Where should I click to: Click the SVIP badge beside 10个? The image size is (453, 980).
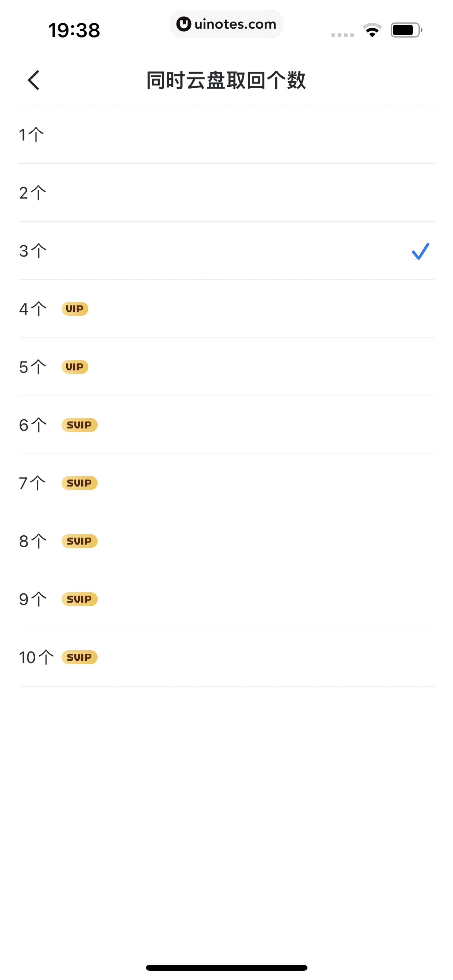click(x=79, y=657)
